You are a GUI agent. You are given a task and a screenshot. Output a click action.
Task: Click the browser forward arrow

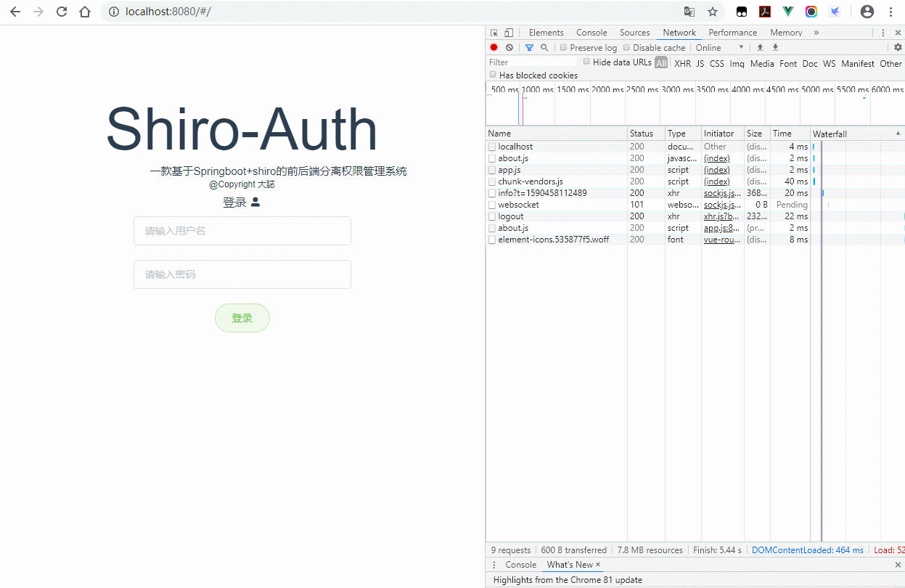coord(38,12)
